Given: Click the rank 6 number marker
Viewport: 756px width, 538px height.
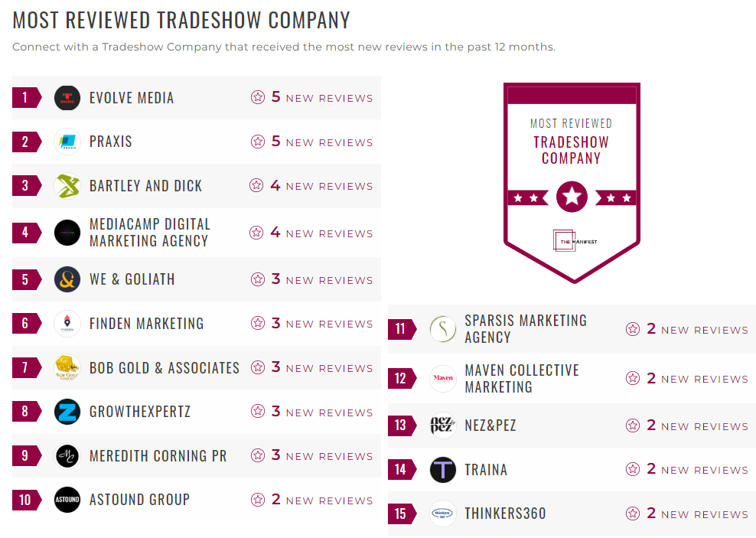Looking at the screenshot, I should (25, 324).
